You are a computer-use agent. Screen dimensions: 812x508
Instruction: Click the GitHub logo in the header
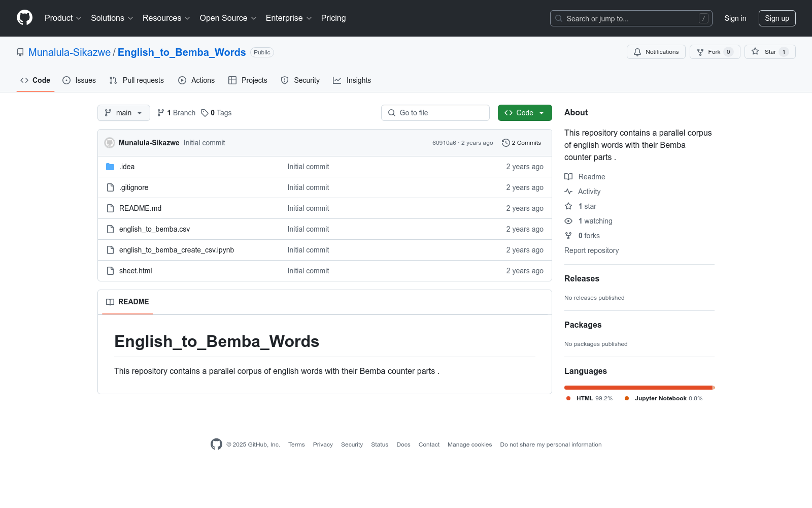pos(24,18)
